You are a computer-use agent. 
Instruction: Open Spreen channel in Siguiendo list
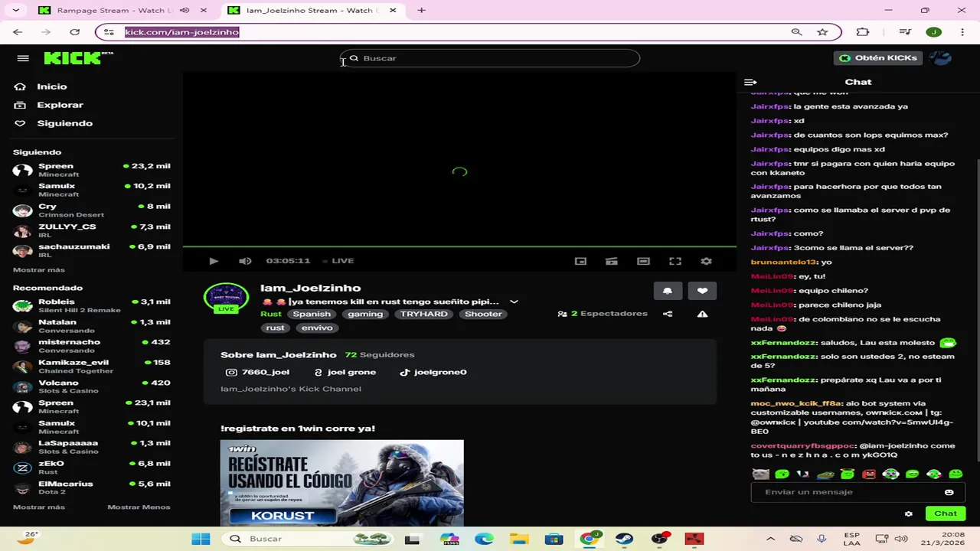coord(92,170)
